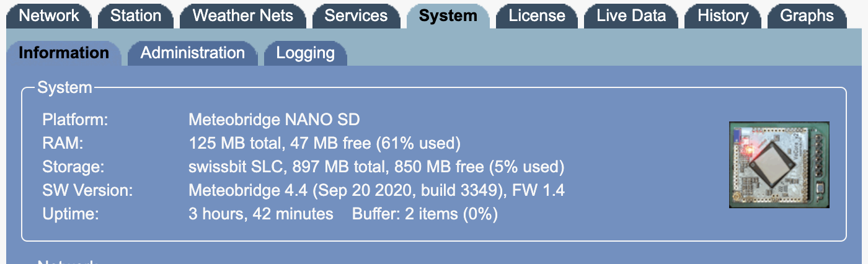The image size is (868, 264).
Task: Click the swissbit SLC storage info
Action: [x=376, y=167]
